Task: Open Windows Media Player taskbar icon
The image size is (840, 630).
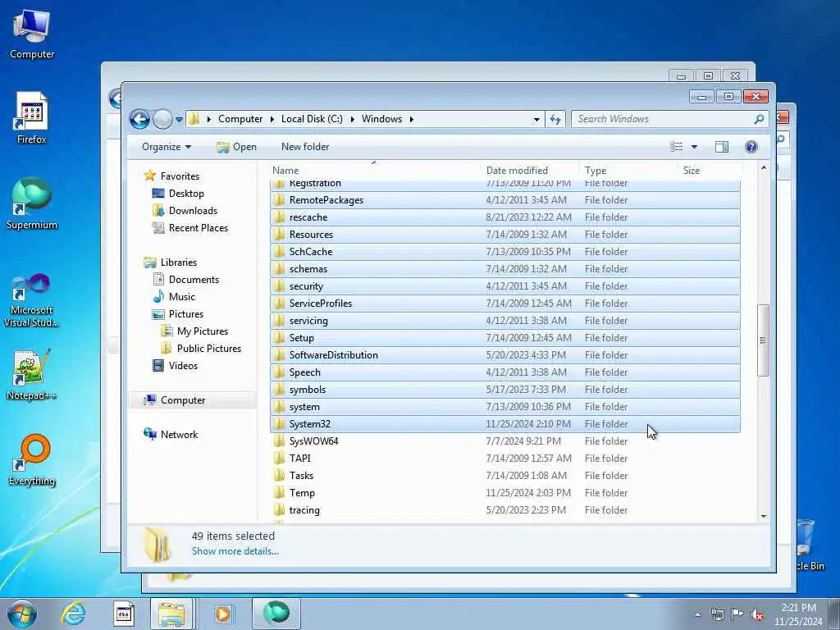Action: tap(223, 614)
